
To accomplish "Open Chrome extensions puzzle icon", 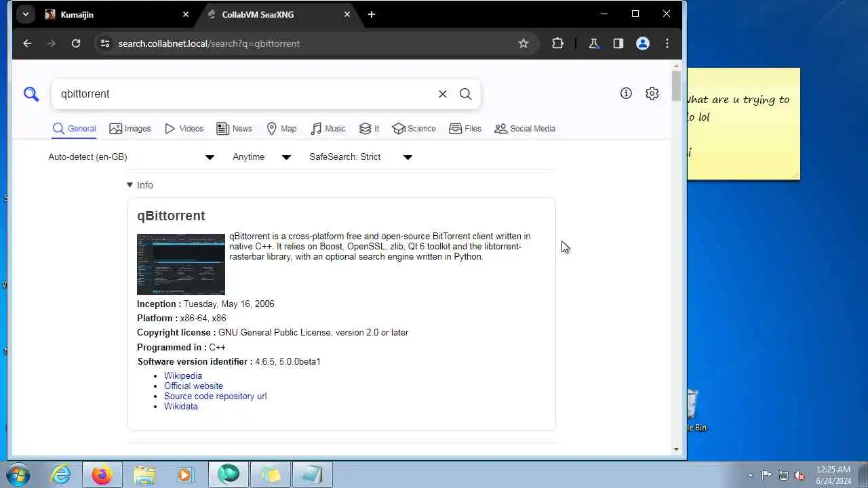I will point(557,43).
